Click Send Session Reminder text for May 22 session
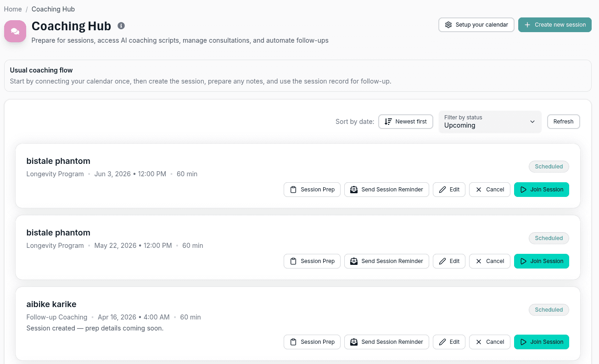 (x=392, y=261)
